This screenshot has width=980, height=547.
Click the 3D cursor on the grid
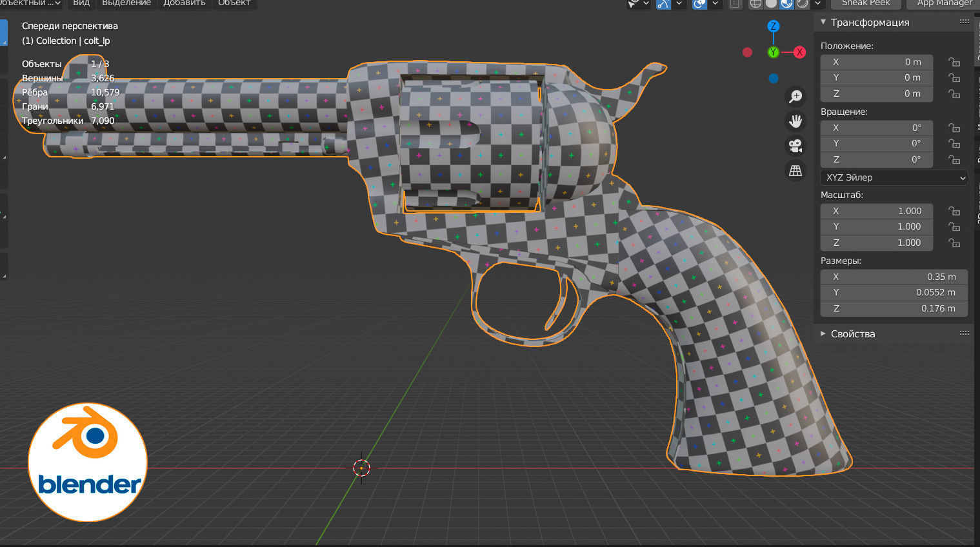[361, 468]
